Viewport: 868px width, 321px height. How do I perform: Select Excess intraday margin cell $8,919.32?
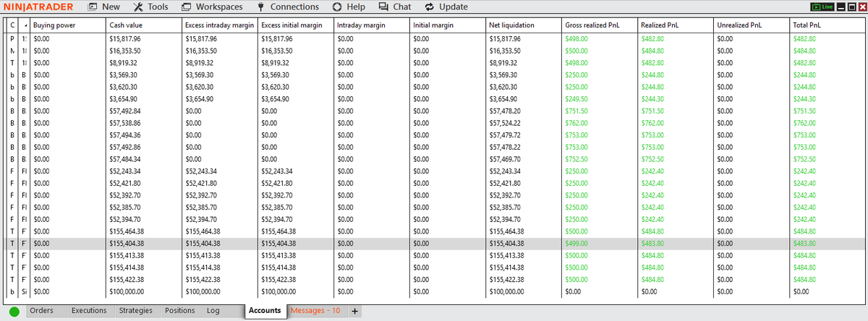pyautogui.click(x=220, y=63)
